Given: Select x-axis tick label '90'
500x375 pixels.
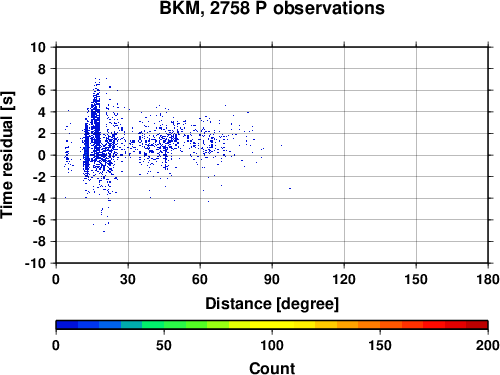Looking at the screenshot, I should [272, 279].
